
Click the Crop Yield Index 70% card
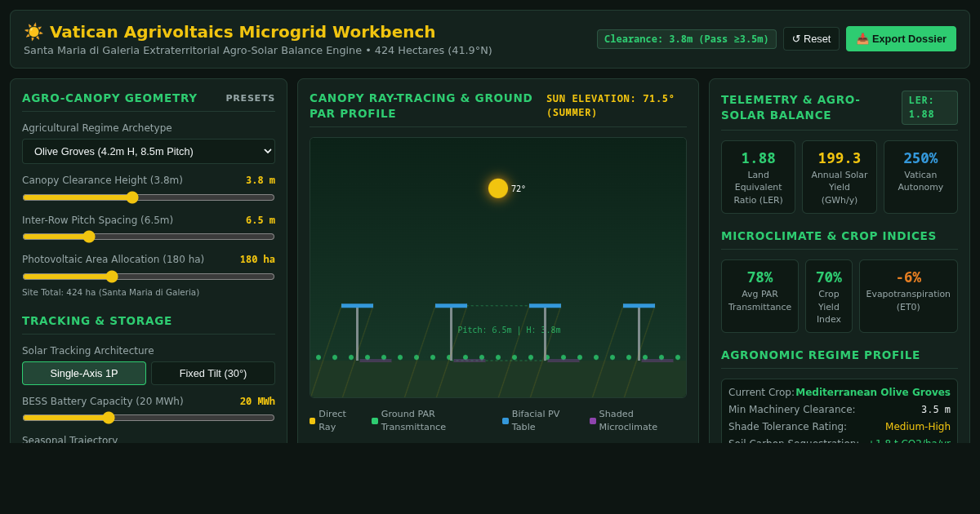coord(829,296)
